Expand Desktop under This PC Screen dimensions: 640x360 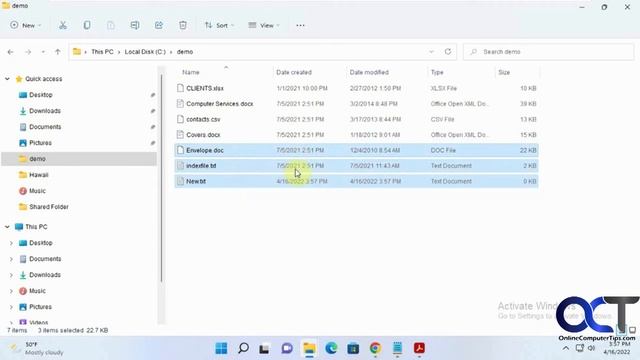[11, 243]
